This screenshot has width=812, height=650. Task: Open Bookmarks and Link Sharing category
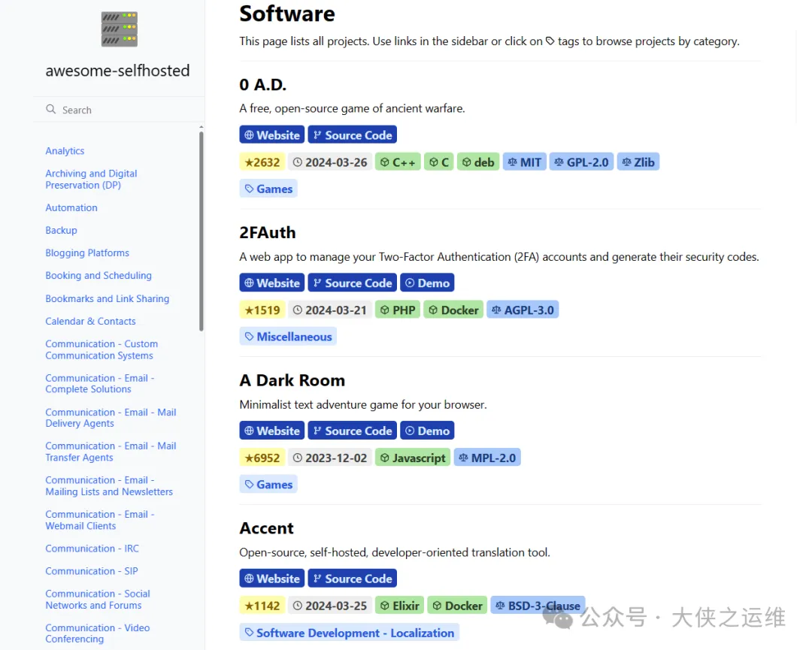coord(108,298)
